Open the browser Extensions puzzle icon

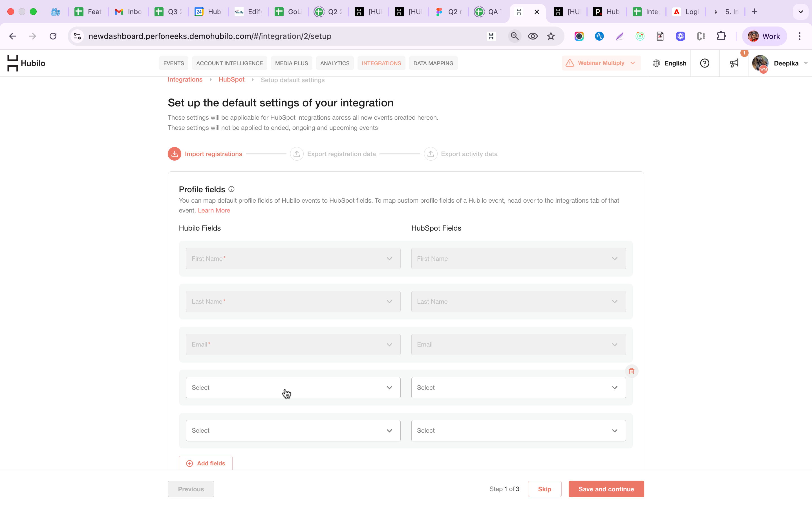click(721, 36)
